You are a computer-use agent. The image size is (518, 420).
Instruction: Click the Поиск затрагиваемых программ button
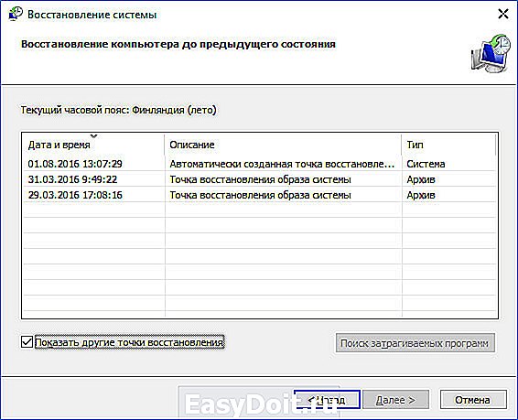click(x=415, y=343)
